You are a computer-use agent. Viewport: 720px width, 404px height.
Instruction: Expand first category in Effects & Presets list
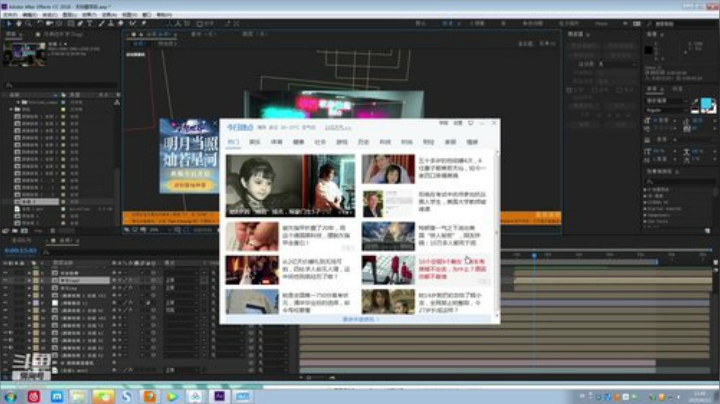pyautogui.click(x=645, y=189)
